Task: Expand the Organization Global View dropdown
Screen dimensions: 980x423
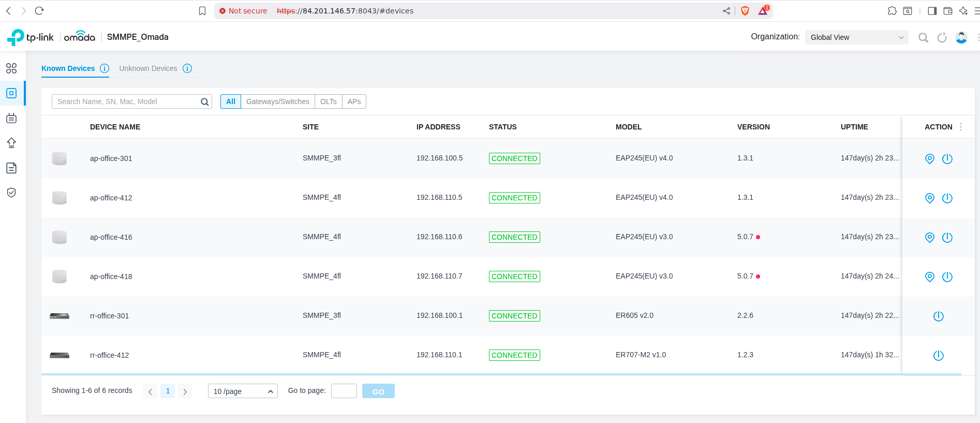Action: (856, 37)
